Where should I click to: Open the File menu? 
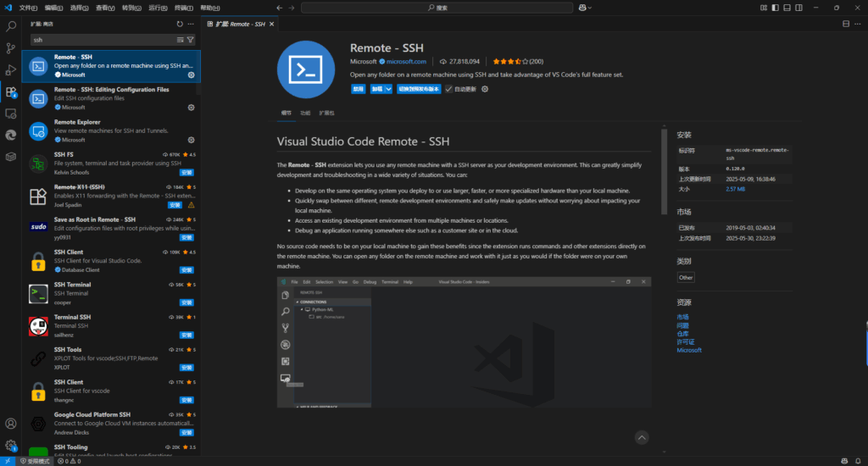[x=28, y=8]
